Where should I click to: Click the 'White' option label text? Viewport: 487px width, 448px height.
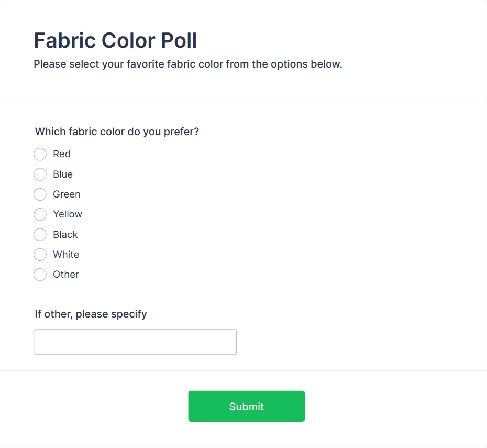[66, 255]
